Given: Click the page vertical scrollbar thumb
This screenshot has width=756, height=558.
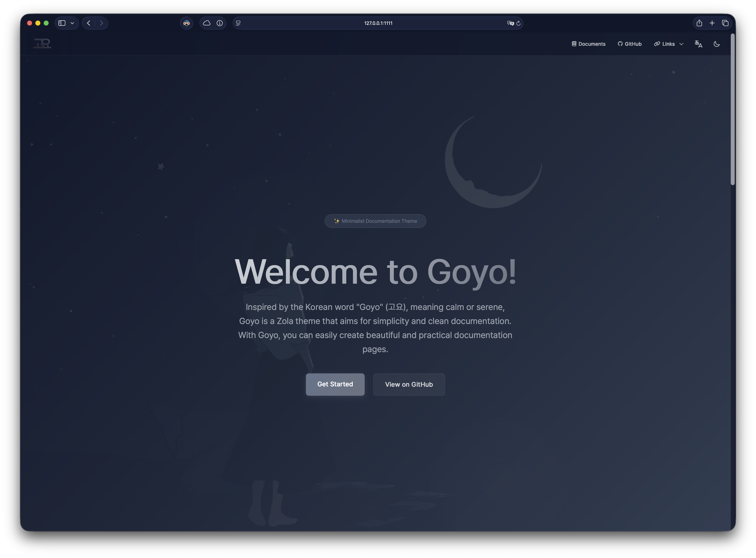Looking at the screenshot, I should pyautogui.click(x=732, y=109).
